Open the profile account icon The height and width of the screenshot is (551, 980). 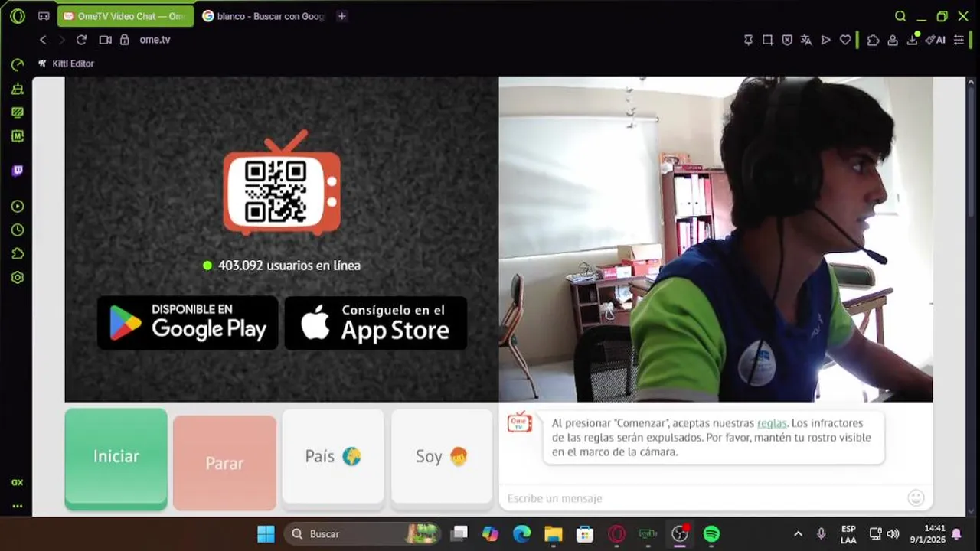[893, 40]
